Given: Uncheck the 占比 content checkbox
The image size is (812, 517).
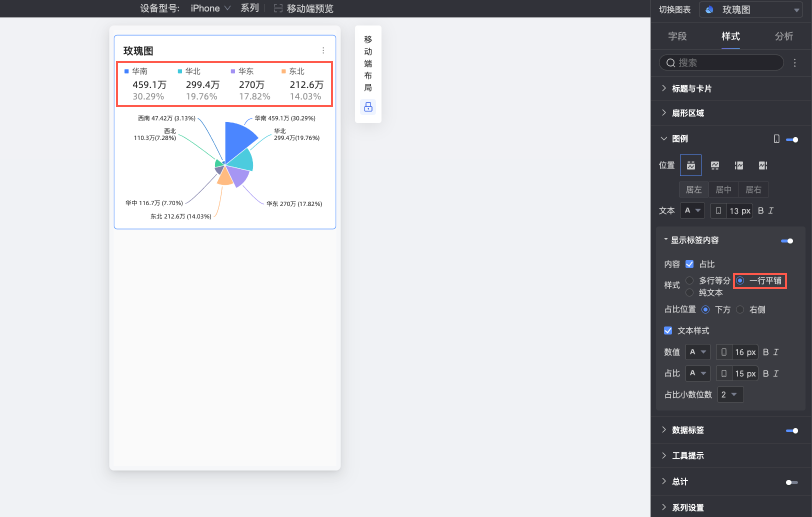Looking at the screenshot, I should [689, 264].
